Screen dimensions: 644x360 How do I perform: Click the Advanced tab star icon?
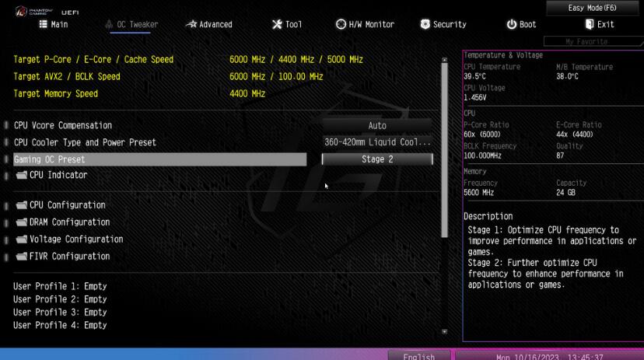click(191, 24)
